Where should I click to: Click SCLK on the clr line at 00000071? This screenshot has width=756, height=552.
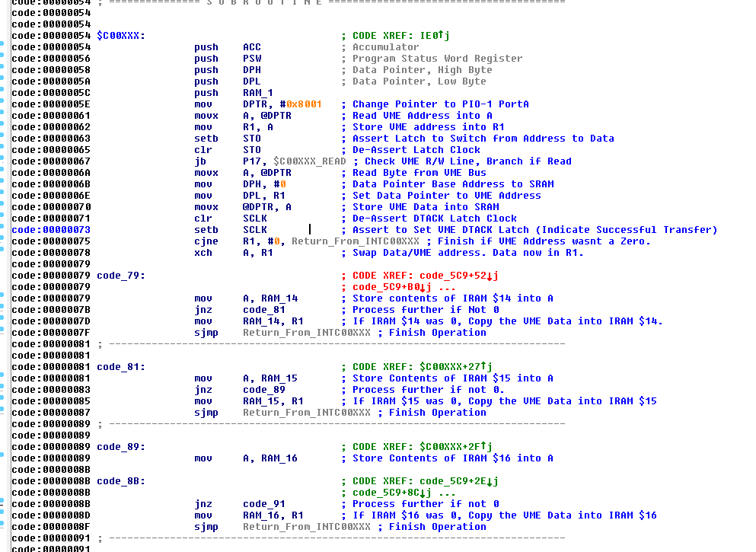pyautogui.click(x=255, y=219)
